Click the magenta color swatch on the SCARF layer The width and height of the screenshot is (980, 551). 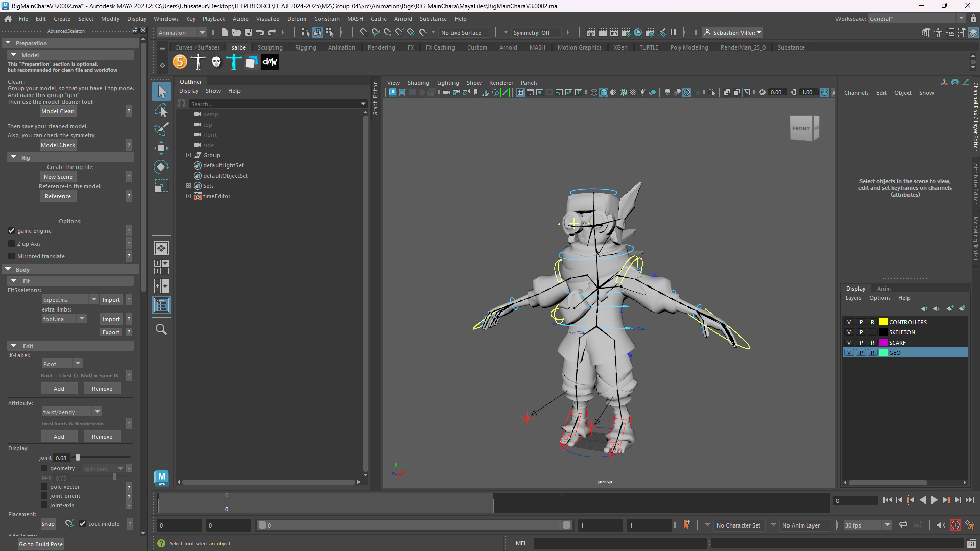tap(883, 342)
